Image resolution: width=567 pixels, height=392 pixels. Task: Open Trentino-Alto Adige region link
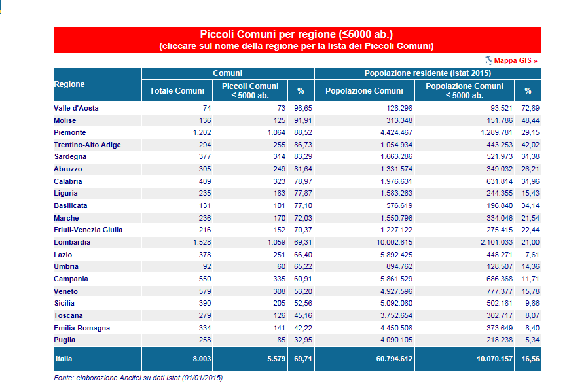pos(87,145)
